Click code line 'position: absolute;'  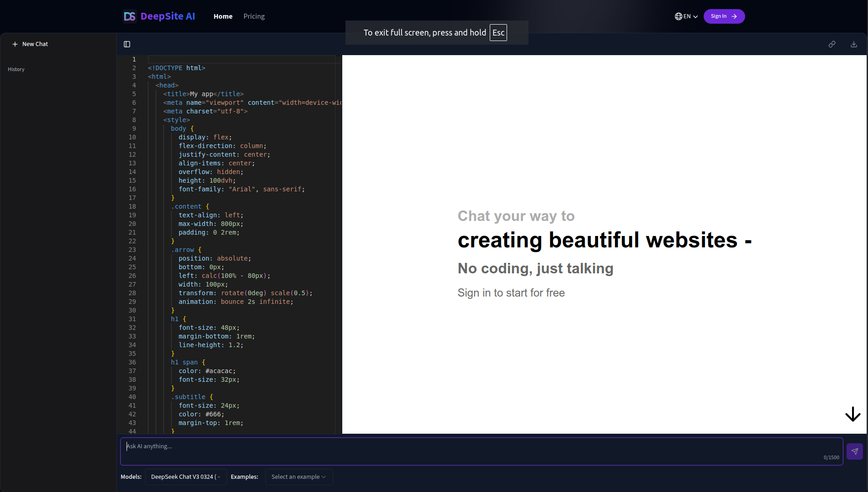point(215,258)
